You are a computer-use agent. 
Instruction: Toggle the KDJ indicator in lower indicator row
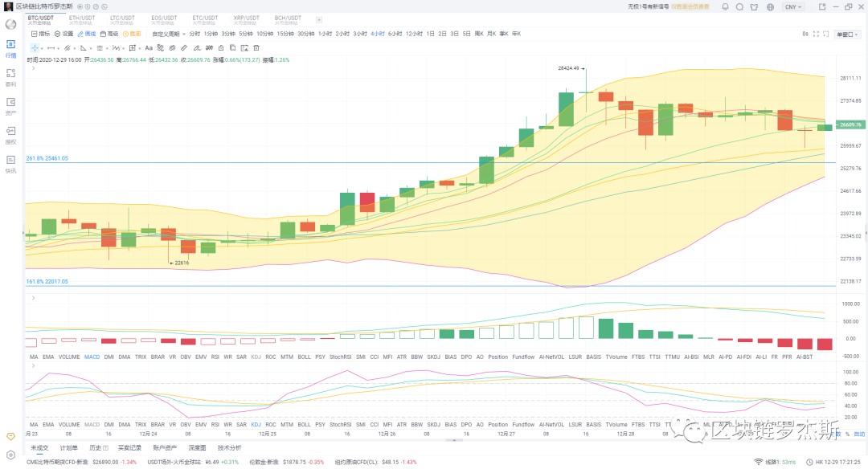coord(256,425)
